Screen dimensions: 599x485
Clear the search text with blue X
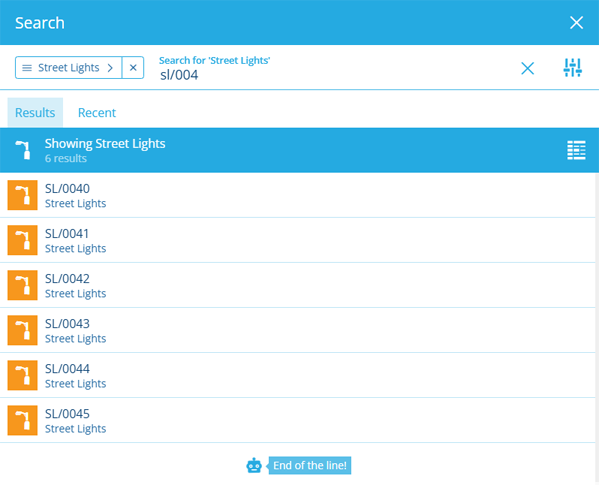528,68
